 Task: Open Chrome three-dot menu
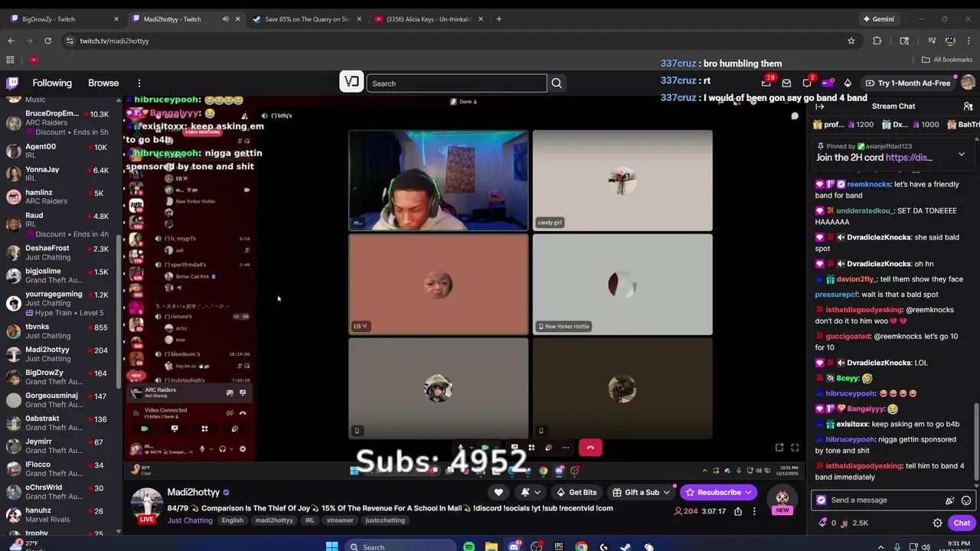(x=969, y=41)
